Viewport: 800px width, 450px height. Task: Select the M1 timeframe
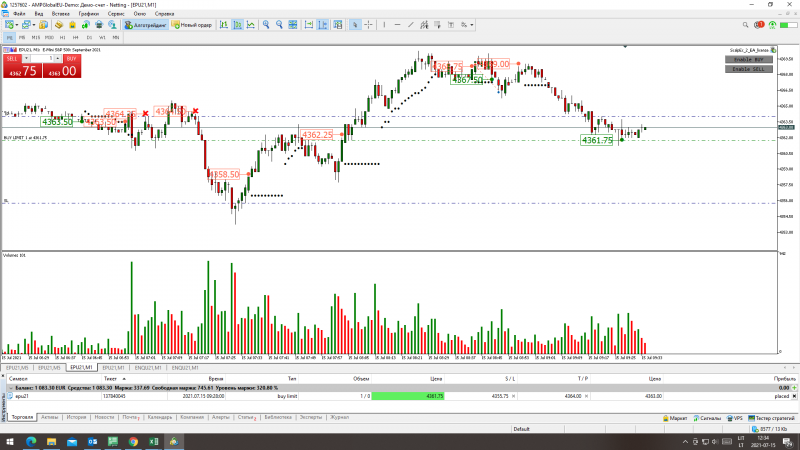pyautogui.click(x=9, y=38)
